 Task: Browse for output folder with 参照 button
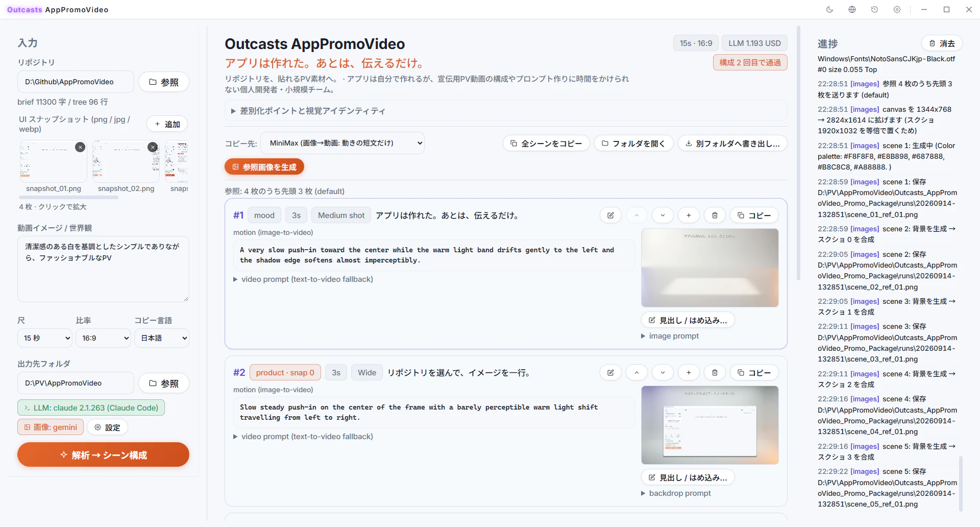point(164,383)
